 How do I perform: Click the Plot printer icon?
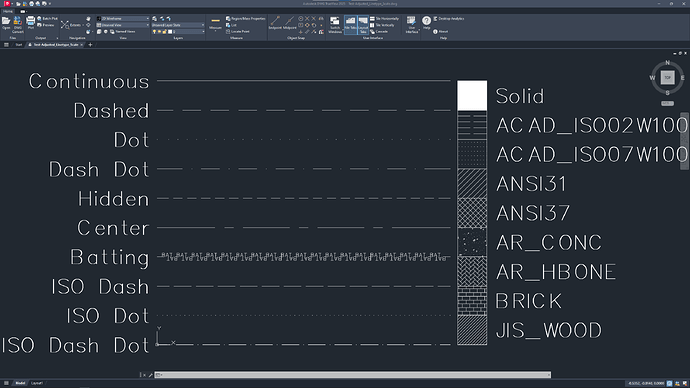pyautogui.click(x=30, y=22)
